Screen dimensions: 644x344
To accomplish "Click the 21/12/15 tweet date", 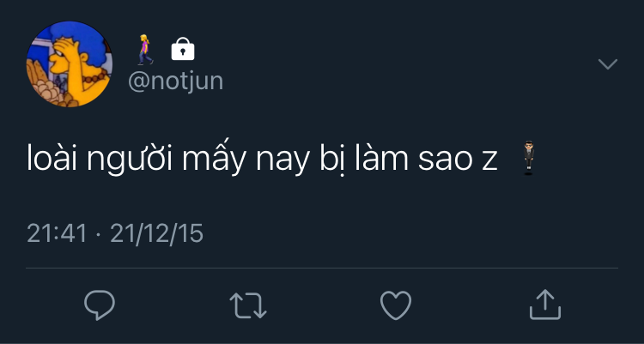I will (157, 233).
